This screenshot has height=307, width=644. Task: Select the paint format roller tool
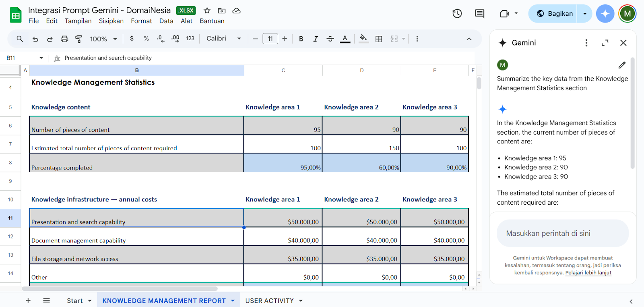click(79, 39)
